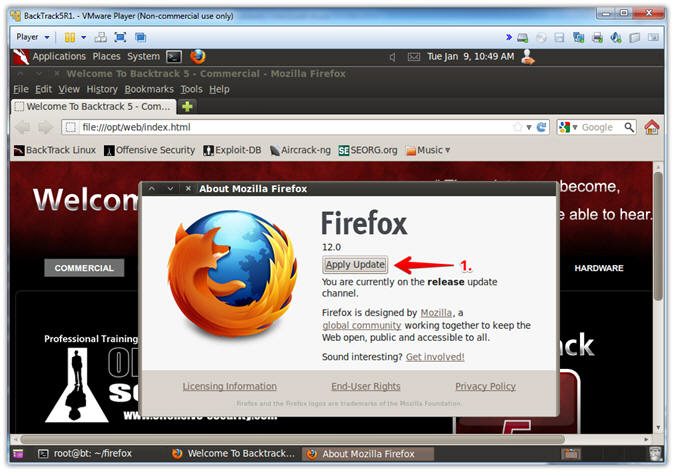Screen dimensions: 674x472
Task: Open the Exploit-DB bookmark
Action: tap(233, 150)
